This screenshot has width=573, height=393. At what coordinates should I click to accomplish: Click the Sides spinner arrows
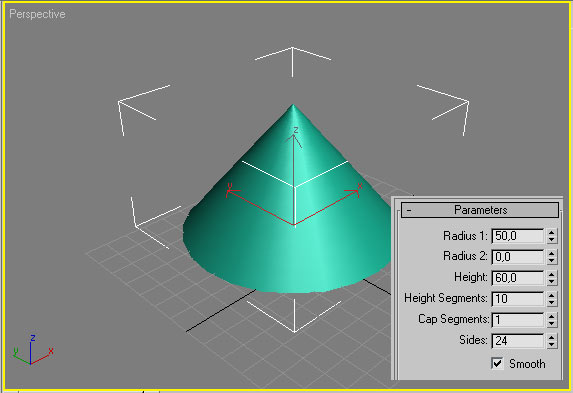click(x=551, y=340)
